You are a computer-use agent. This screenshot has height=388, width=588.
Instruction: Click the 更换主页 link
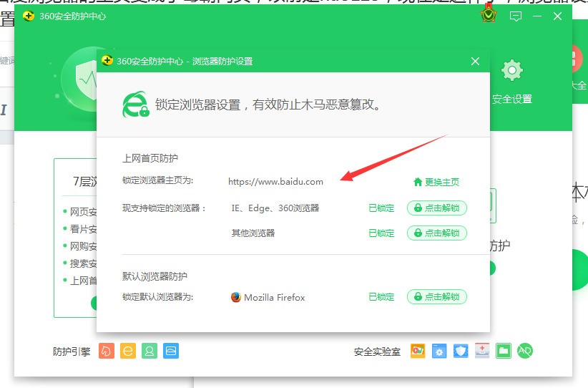click(441, 183)
